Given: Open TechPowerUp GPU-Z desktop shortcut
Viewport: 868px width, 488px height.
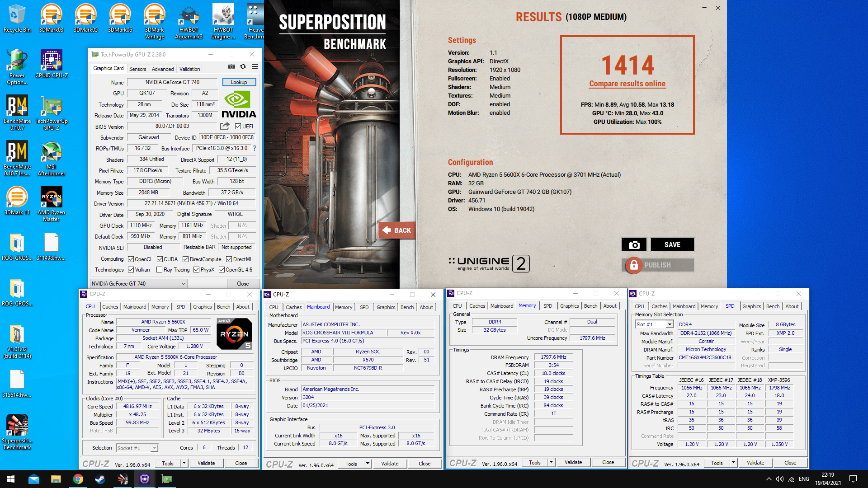Looking at the screenshot, I should (x=52, y=113).
